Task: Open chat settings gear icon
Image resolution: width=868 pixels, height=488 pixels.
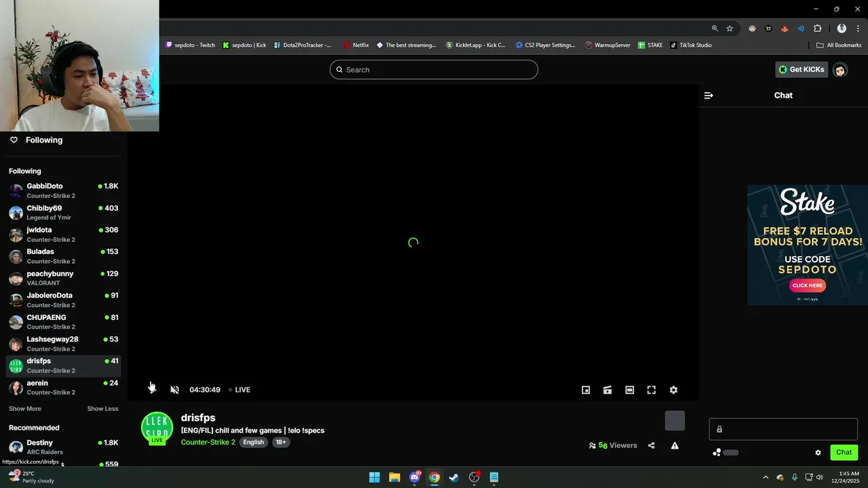Action: pos(818,452)
